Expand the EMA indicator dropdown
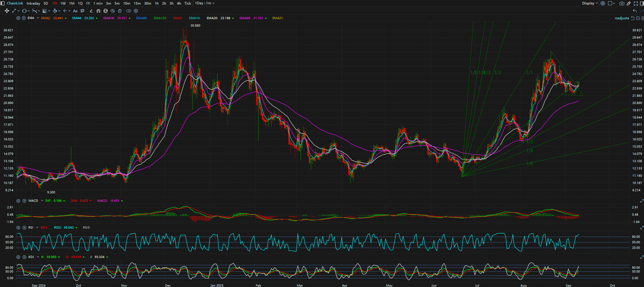644x287 pixels. tap(38, 18)
